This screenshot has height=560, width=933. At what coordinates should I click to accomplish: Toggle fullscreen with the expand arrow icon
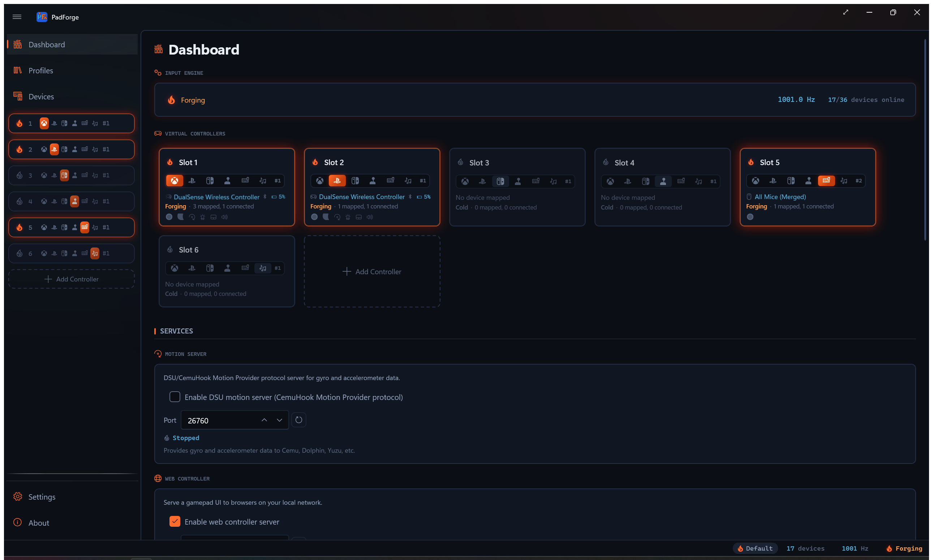tap(846, 12)
